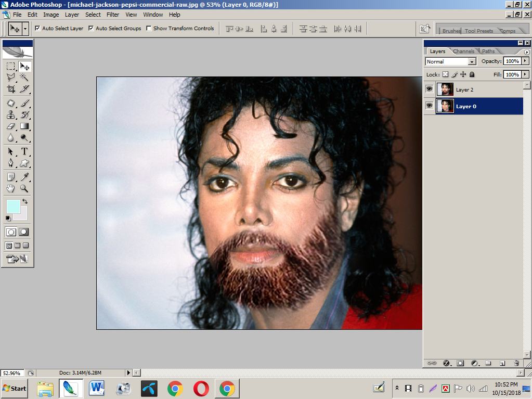Click the background color swatch
Image resolution: width=532 pixels, height=399 pixels.
[22, 216]
